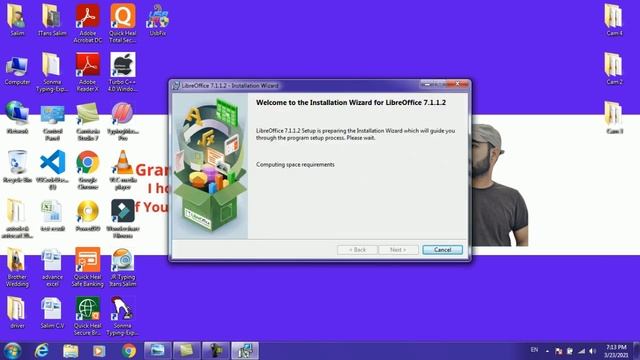Close the LibreOffice Installation Wizard window
640x360 pixels.
coord(458,84)
